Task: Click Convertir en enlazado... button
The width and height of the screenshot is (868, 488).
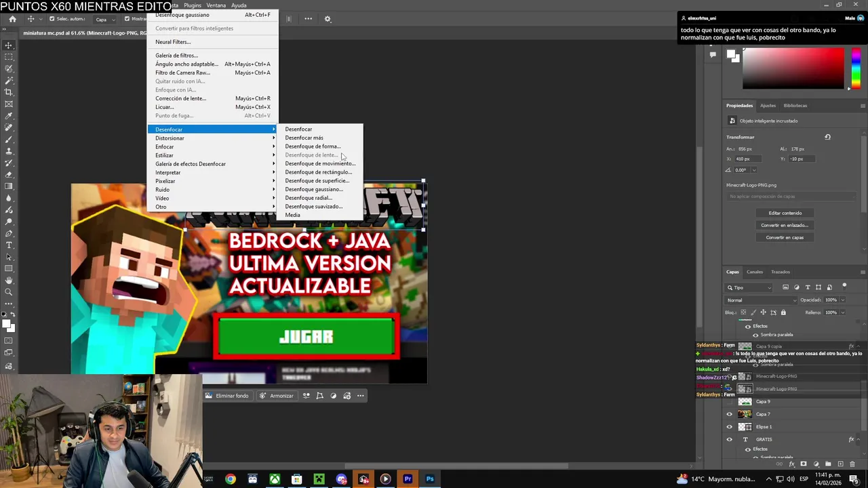Action: point(785,225)
